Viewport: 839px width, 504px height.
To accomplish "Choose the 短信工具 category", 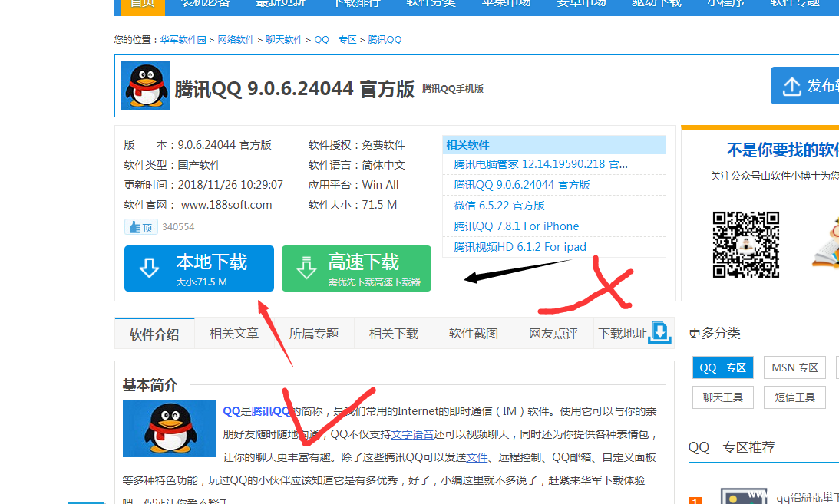I will (x=794, y=397).
